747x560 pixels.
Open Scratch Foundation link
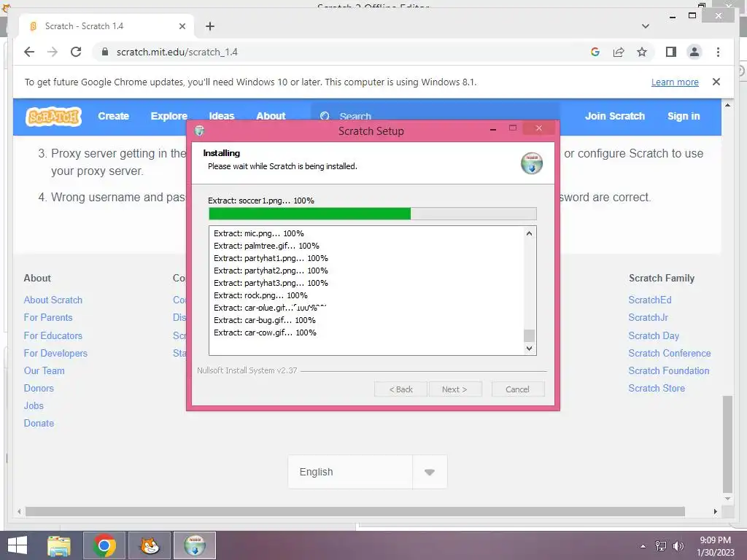click(x=668, y=370)
